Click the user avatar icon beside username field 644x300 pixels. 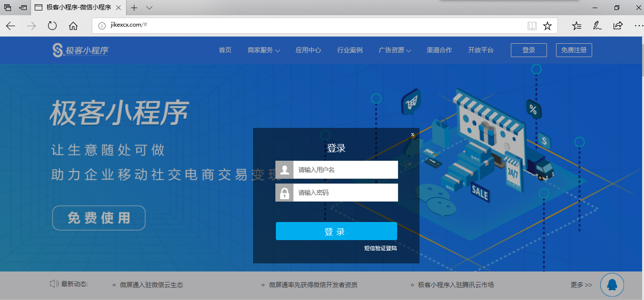click(284, 170)
